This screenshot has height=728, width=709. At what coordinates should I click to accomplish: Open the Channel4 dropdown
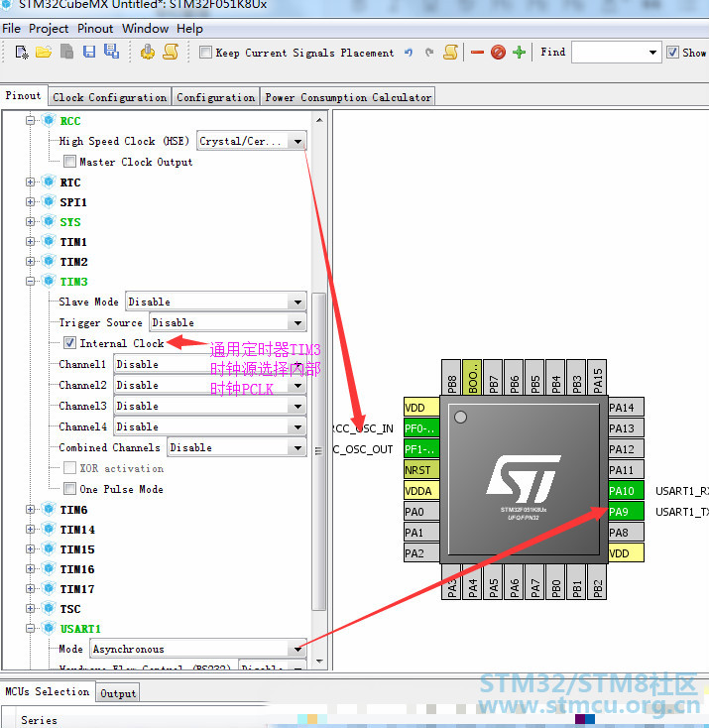tap(297, 426)
